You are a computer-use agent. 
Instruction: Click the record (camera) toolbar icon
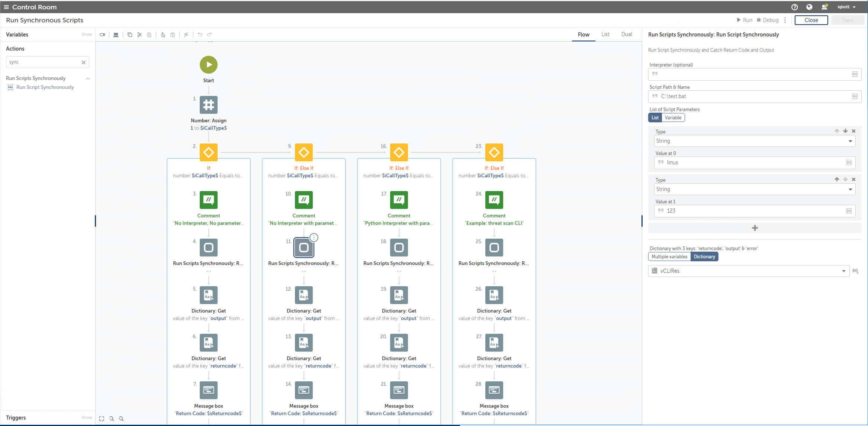[102, 35]
